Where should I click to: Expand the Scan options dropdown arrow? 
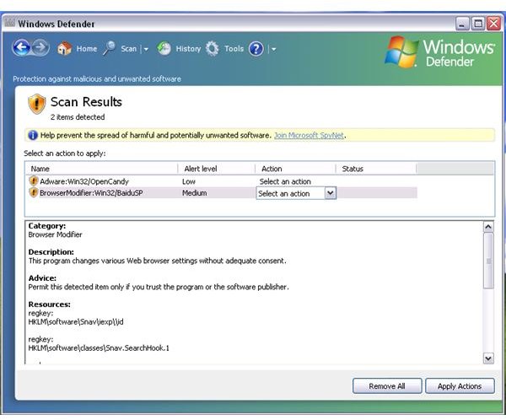pos(146,49)
